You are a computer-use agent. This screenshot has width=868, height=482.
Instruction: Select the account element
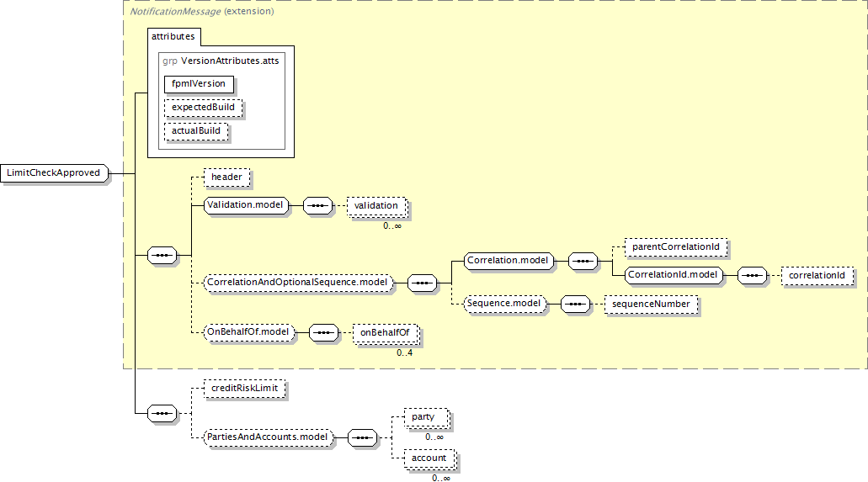429,458
